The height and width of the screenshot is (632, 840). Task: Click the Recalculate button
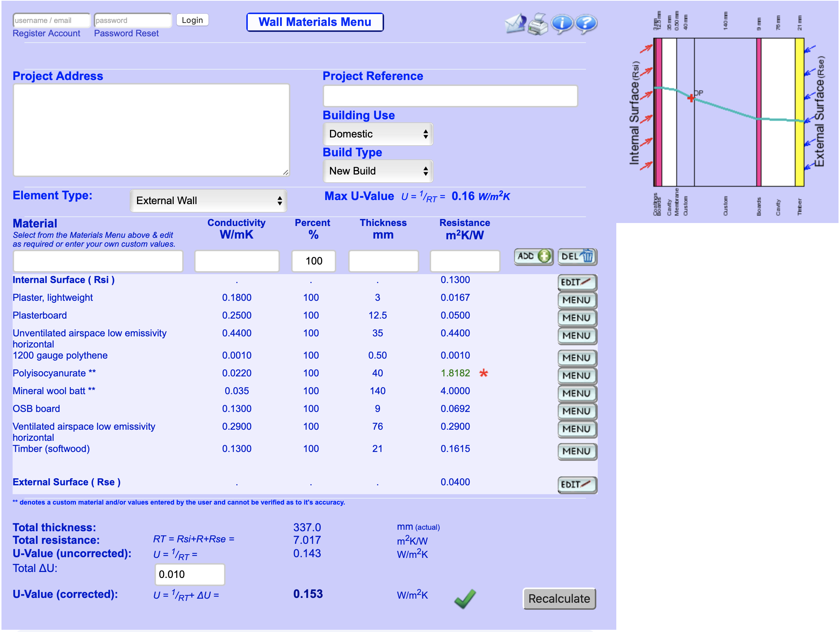pos(559,599)
